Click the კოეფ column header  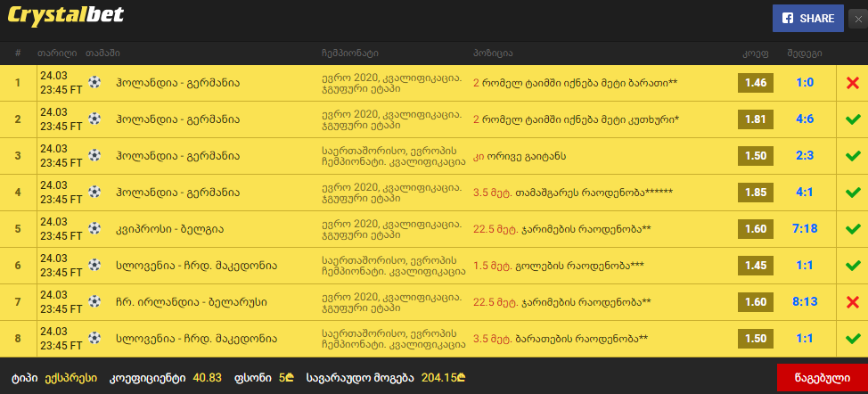756,53
